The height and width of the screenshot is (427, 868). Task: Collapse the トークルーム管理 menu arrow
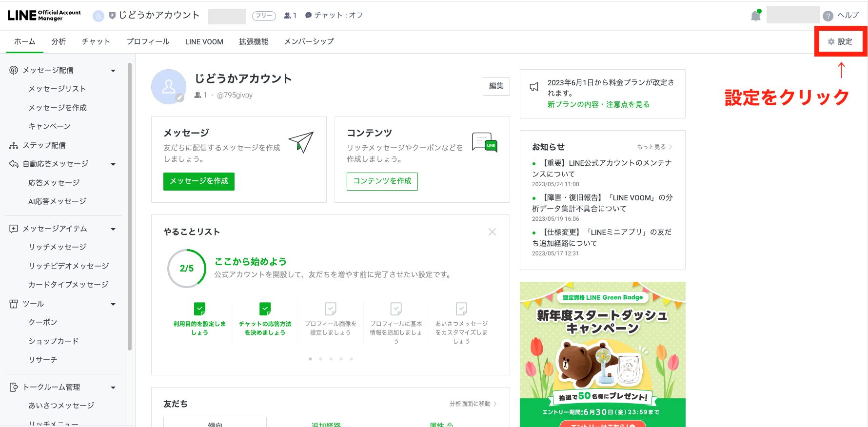point(113,388)
